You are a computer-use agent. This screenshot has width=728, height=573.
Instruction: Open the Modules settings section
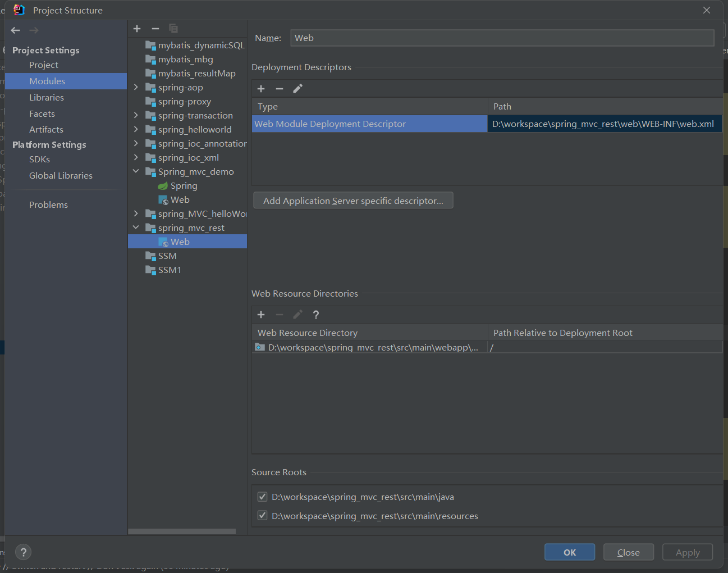66,81
